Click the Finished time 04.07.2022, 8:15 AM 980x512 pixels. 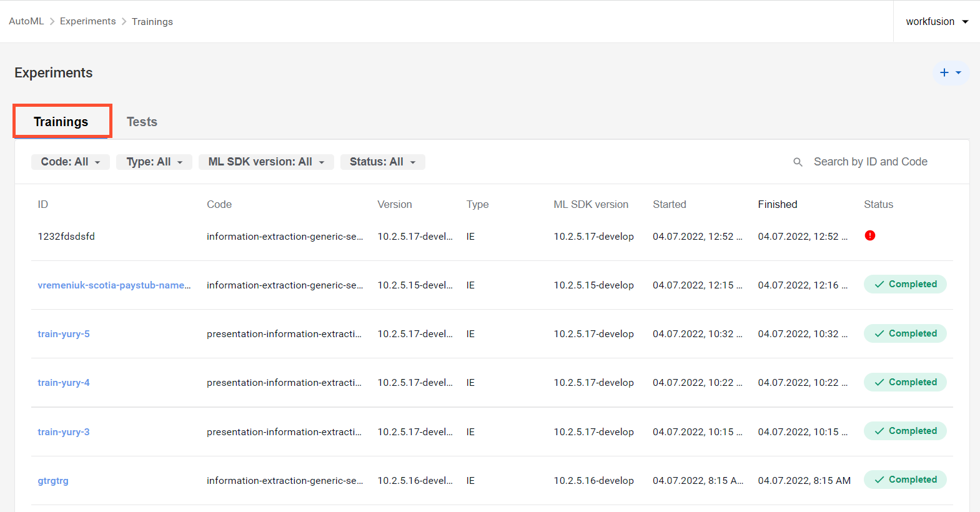[x=804, y=480]
